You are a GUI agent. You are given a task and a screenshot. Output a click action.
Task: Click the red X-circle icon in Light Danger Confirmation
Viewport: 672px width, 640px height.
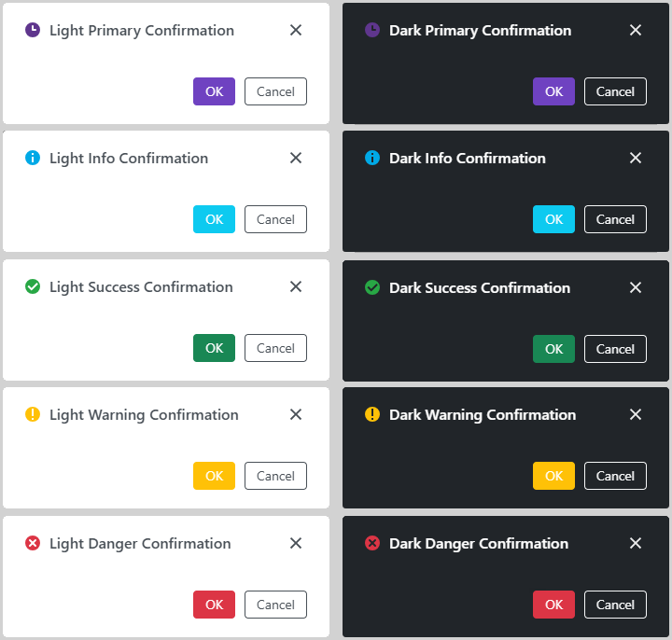point(33,543)
